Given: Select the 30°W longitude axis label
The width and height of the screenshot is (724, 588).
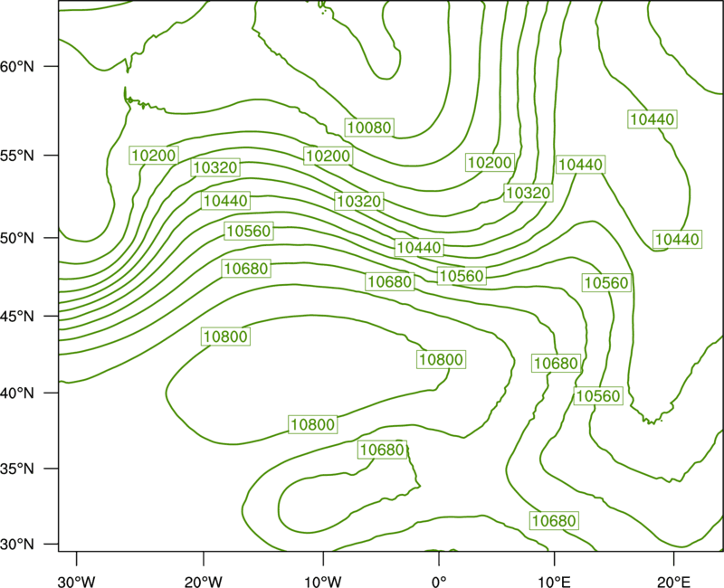Looking at the screenshot, I should (76, 582).
